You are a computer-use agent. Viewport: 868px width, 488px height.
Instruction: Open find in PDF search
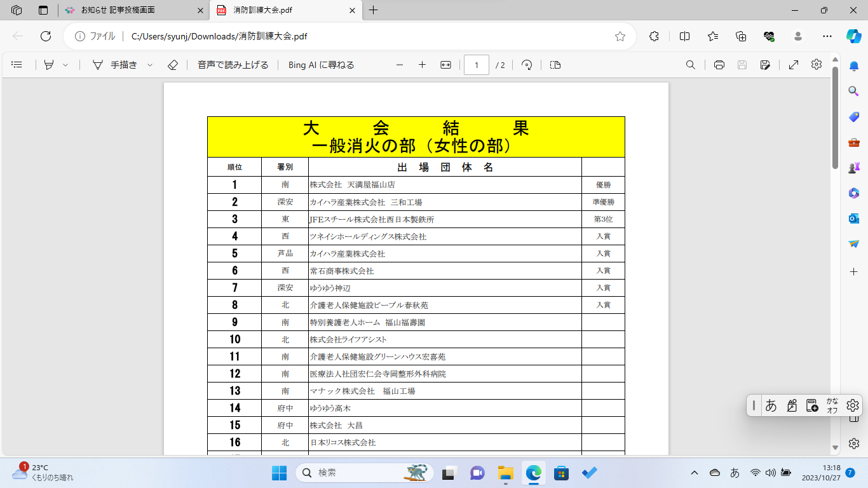[691, 65]
